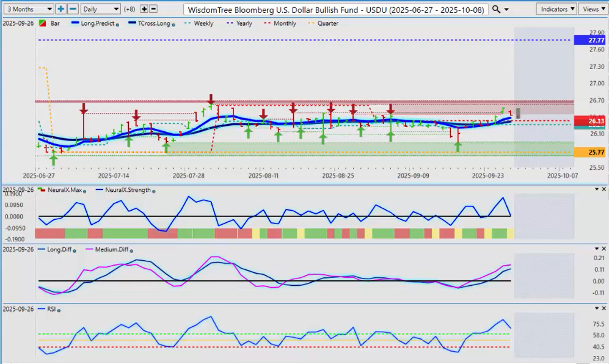609x364 pixels.
Task: Click the magnifying glass search icon
Action: [x=496, y=9]
